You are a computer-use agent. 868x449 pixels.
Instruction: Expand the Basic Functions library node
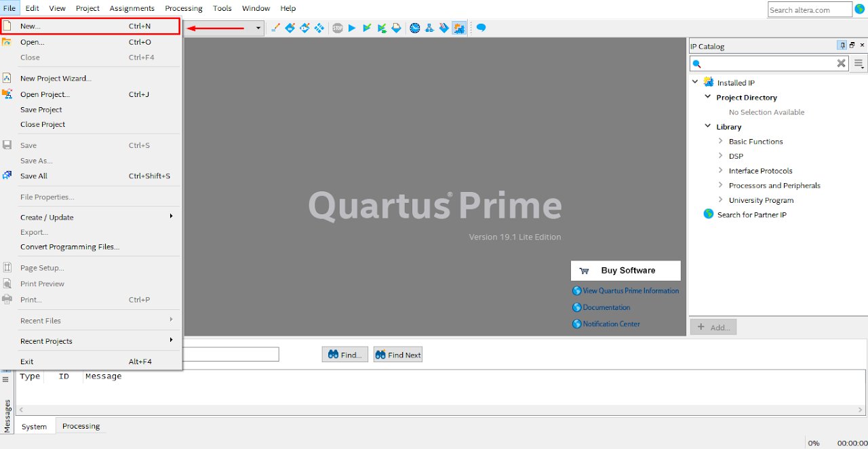point(720,141)
